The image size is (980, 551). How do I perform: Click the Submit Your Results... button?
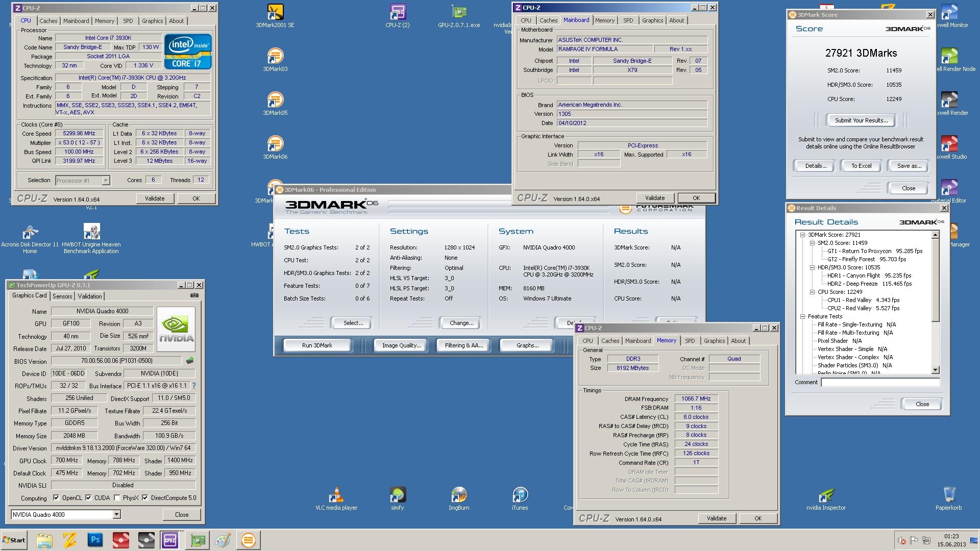pyautogui.click(x=861, y=120)
